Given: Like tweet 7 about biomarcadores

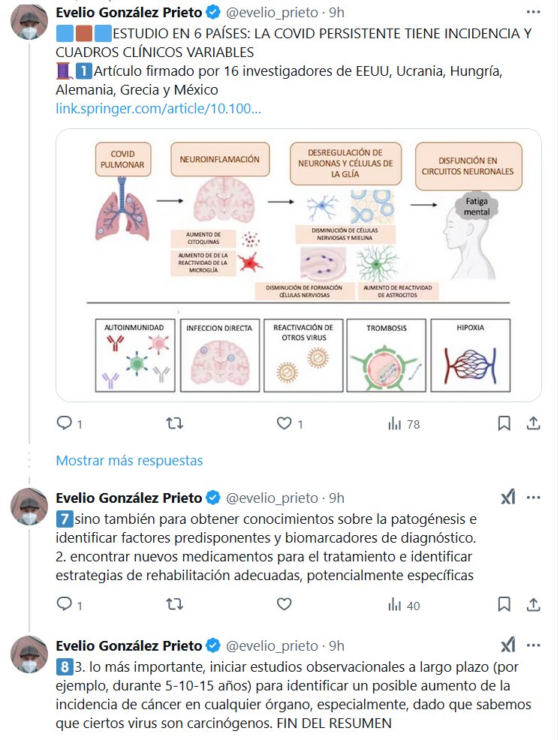Looking at the screenshot, I should [x=284, y=604].
